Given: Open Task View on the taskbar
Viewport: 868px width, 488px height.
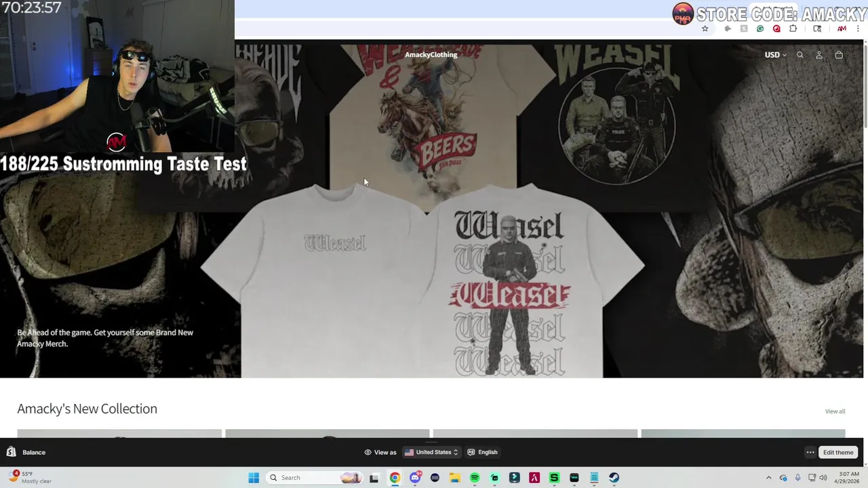Looking at the screenshot, I should (x=374, y=478).
